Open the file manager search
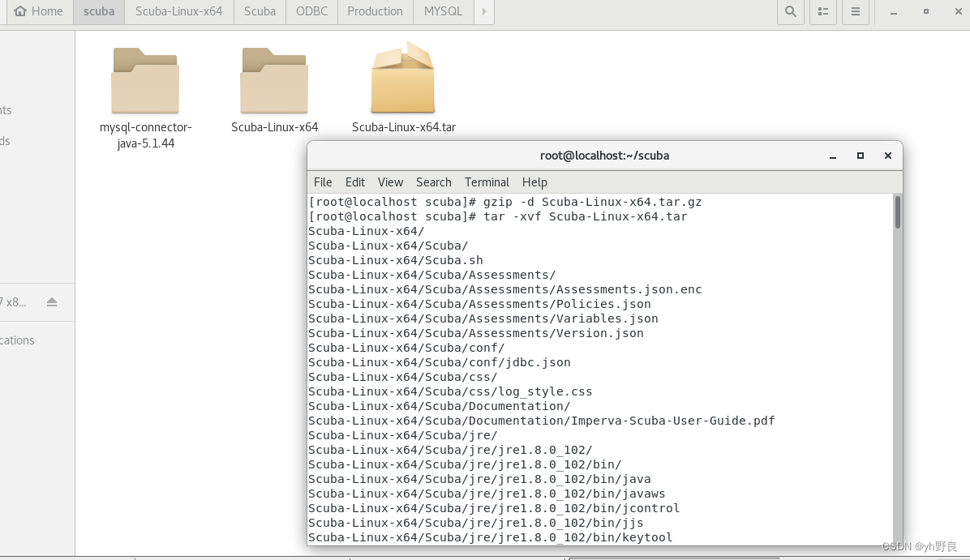The image size is (970, 560). click(791, 11)
